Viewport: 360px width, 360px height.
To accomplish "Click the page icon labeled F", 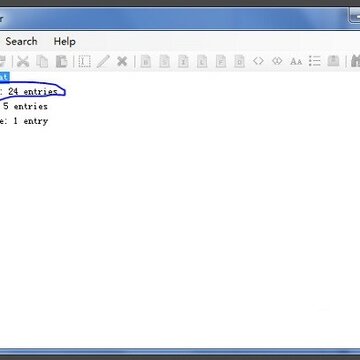I will tap(221, 61).
